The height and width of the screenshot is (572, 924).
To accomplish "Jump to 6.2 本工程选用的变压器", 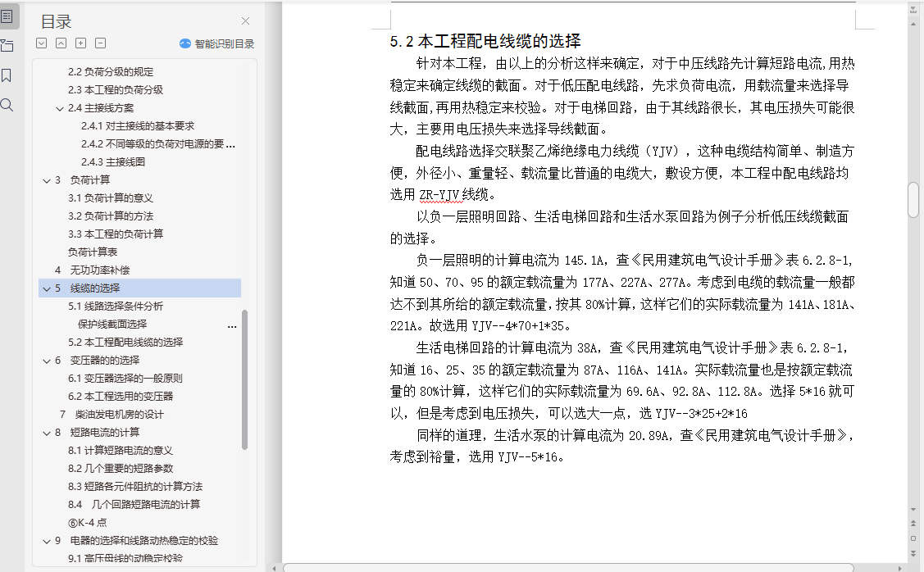I will pos(121,397).
